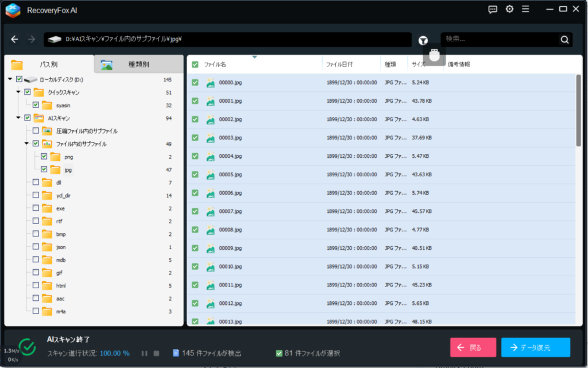The height and width of the screenshot is (368, 588).
Task: Collapse the クイックスキャン tree node
Action: pyautogui.click(x=18, y=92)
